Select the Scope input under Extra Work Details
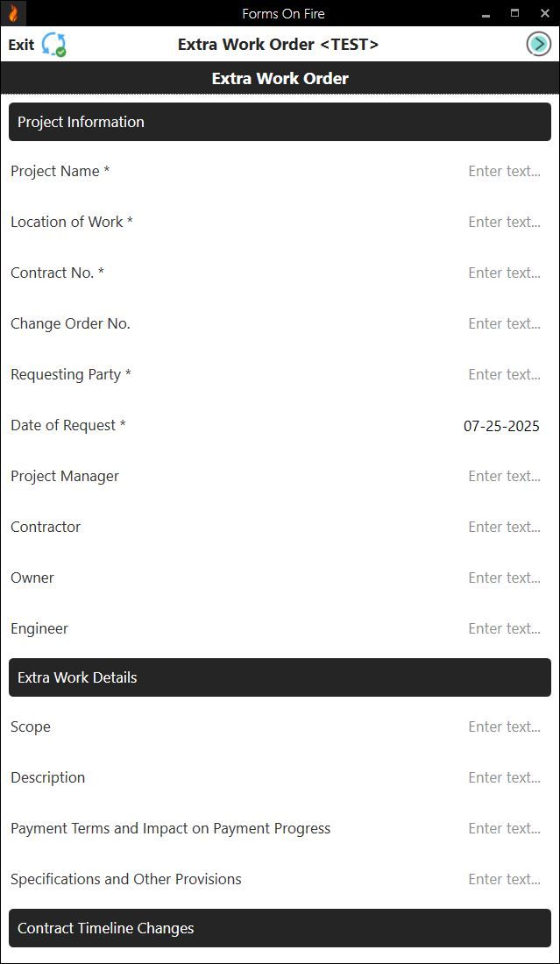 pos(504,727)
